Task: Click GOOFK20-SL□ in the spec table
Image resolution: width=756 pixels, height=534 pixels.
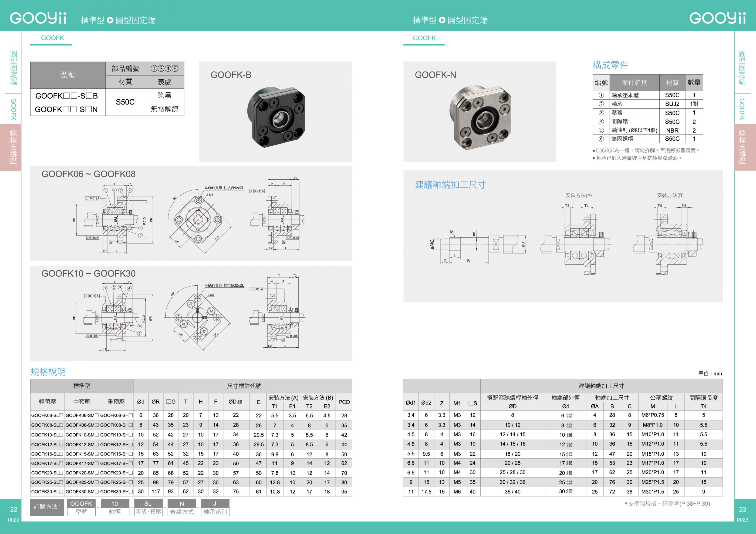Action: (47, 473)
